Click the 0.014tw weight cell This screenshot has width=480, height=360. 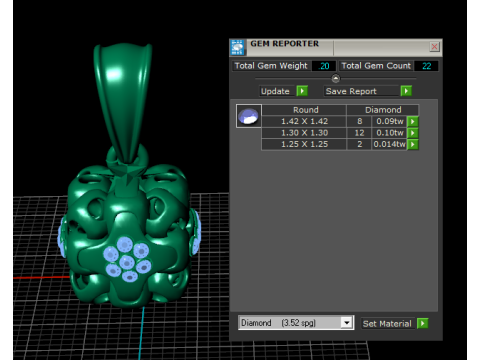[x=389, y=144]
